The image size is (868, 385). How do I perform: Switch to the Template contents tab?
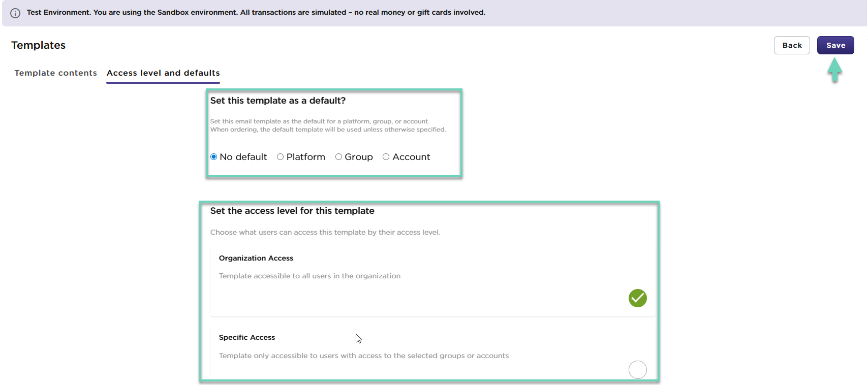pos(55,73)
